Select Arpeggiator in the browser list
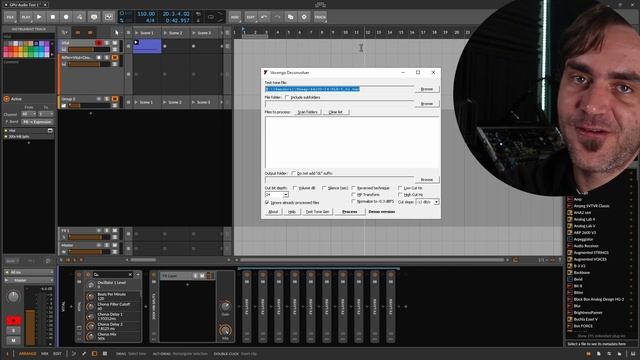Screen dimensions: 640x360 pyautogui.click(x=583, y=239)
